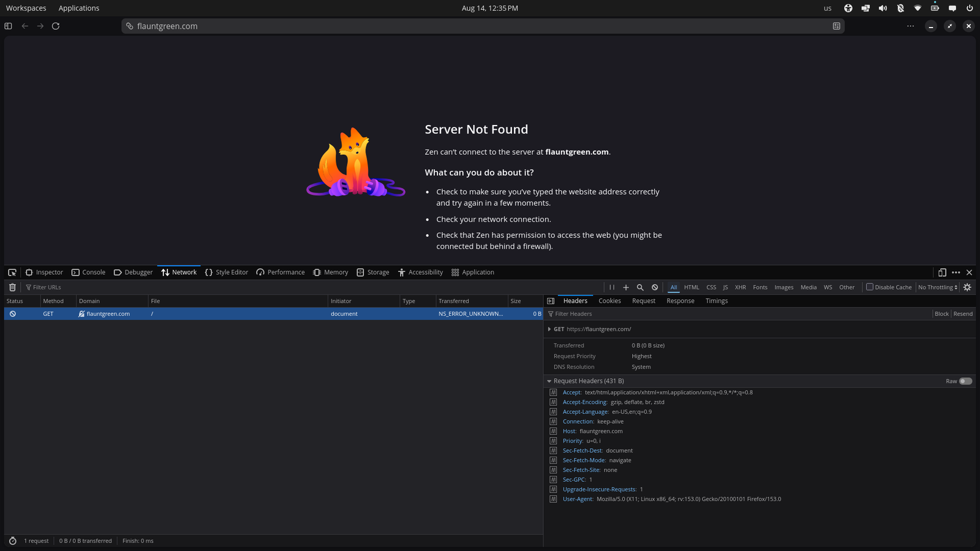Go forward one page
The height and width of the screenshot is (551, 980).
click(40, 26)
